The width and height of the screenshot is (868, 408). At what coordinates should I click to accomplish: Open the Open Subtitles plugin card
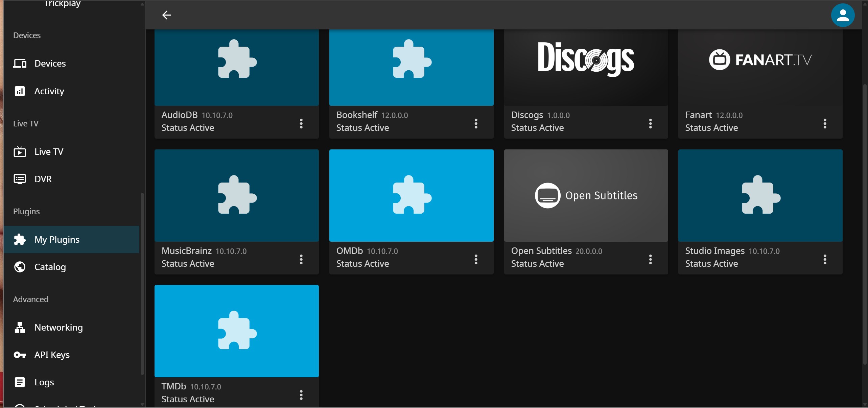coord(586,195)
